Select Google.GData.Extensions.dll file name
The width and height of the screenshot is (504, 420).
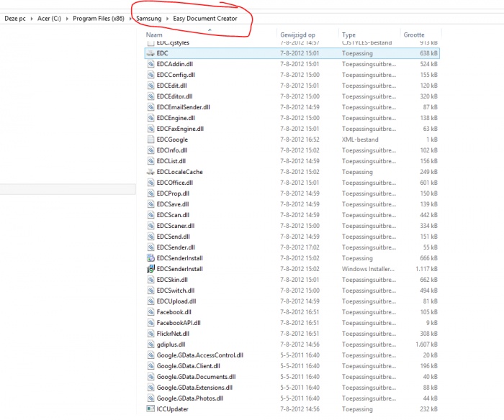[x=194, y=388]
